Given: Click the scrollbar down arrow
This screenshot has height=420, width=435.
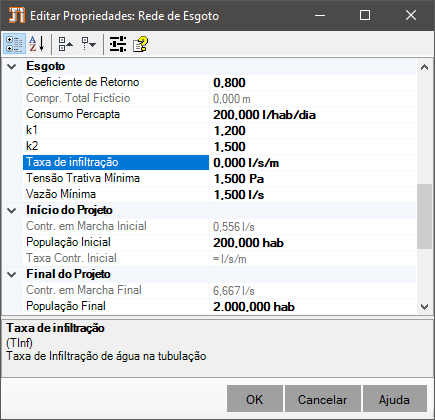Looking at the screenshot, I should point(425,307).
